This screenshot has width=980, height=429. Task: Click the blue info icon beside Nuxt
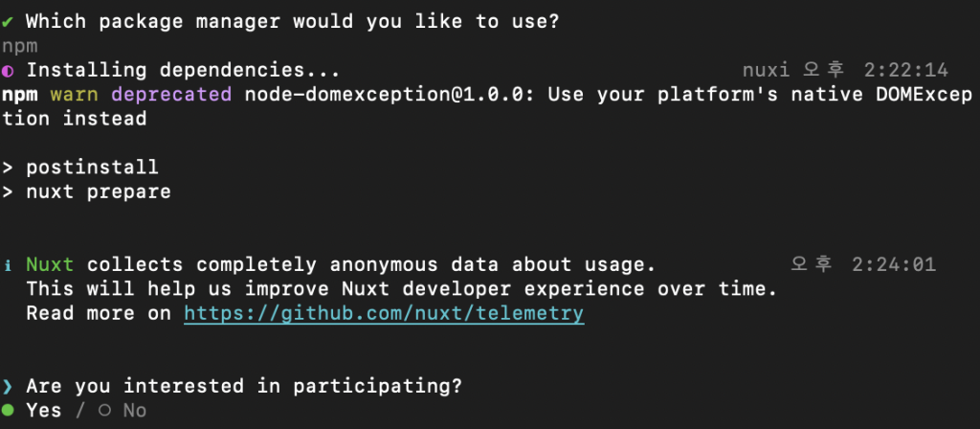pyautogui.click(x=8, y=265)
